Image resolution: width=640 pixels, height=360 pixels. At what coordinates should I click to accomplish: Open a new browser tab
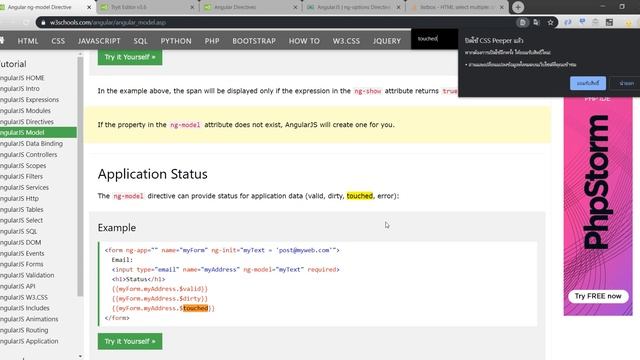[x=518, y=7]
